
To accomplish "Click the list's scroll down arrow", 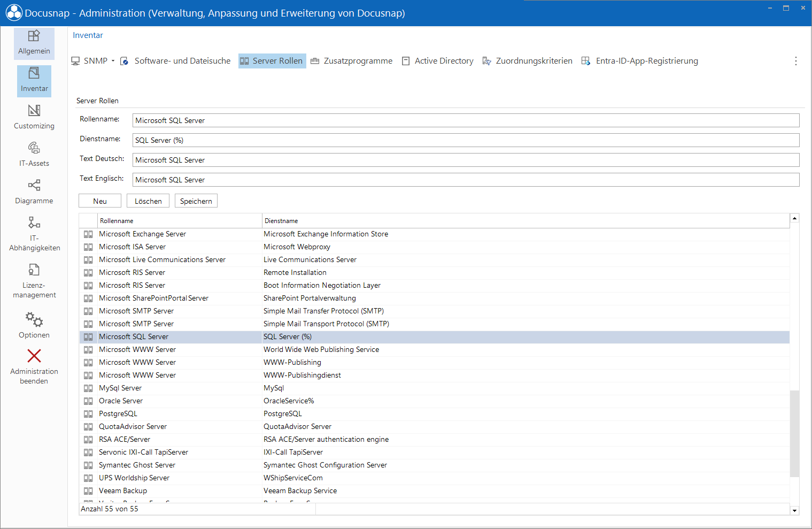I will (795, 511).
